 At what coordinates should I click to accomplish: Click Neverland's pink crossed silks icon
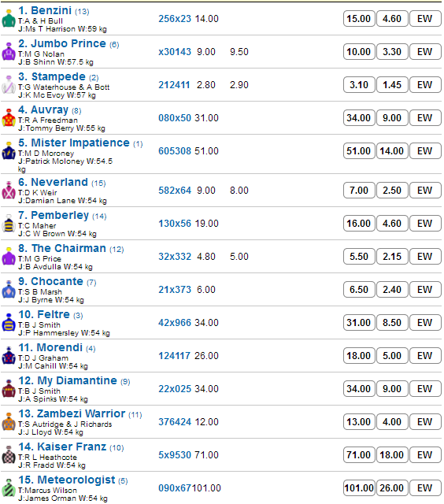[x=9, y=191]
